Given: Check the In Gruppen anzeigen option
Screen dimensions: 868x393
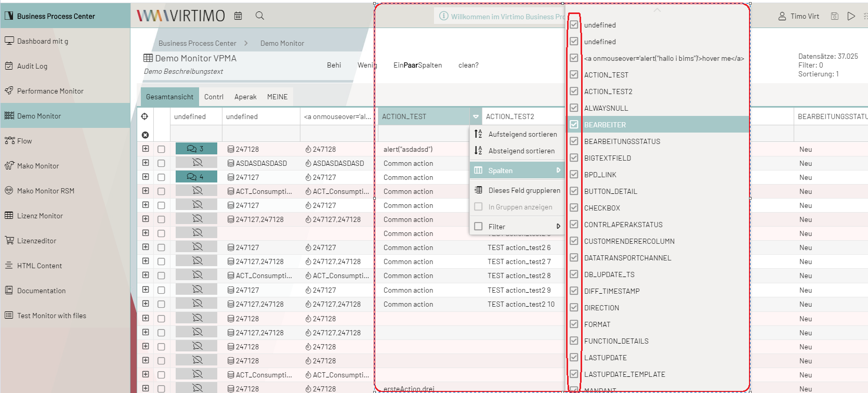Looking at the screenshot, I should pos(479,207).
